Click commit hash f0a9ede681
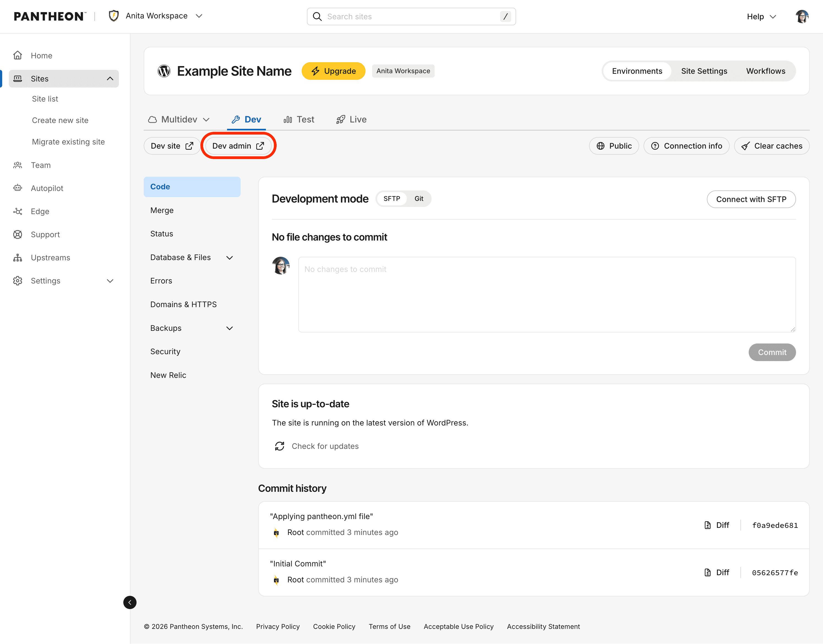Viewport: 823px width, 644px height. pos(775,525)
